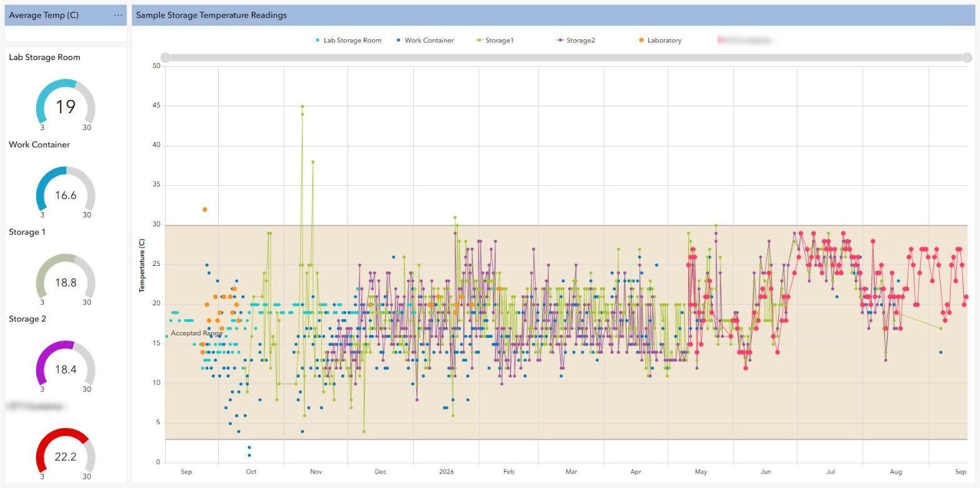The image size is (980, 488).
Task: Click the 'Aug' label on time axis
Action: [896, 472]
